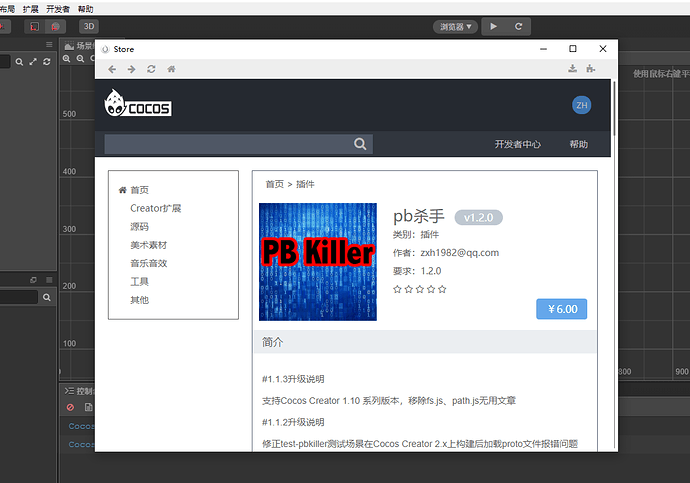Viewport: 690px width, 483px height.
Task: Go back in Store browser
Action: [x=112, y=69]
